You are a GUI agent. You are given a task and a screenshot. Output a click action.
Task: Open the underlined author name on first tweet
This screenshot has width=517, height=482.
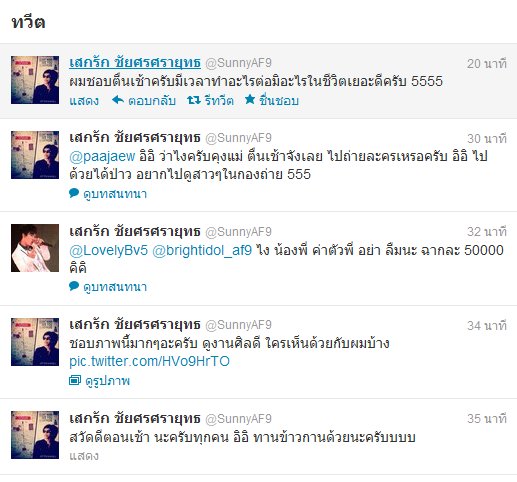[x=135, y=62]
